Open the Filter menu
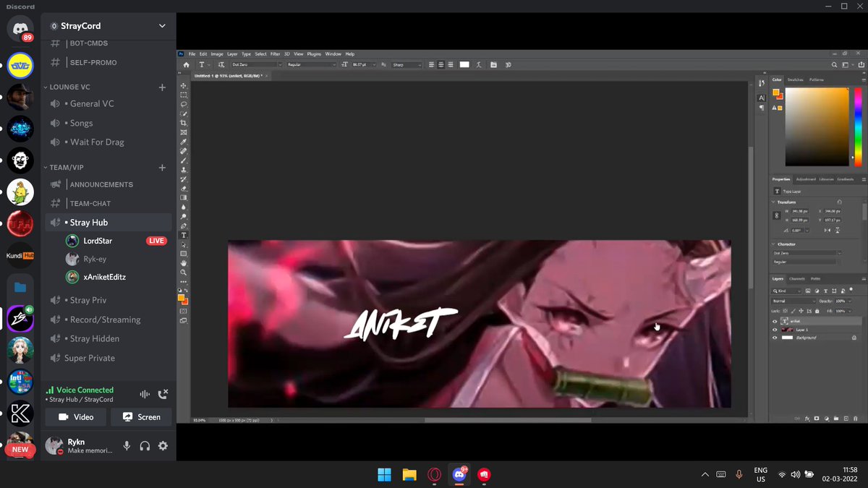This screenshot has width=868, height=488. pos(276,53)
